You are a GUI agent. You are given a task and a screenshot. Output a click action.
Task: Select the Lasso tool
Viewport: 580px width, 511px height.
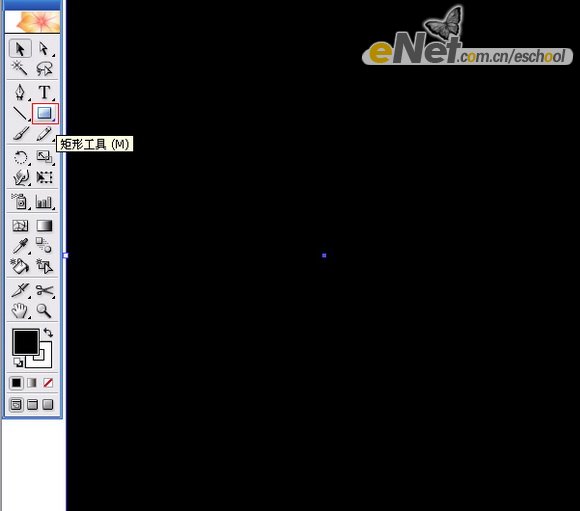[x=44, y=68]
